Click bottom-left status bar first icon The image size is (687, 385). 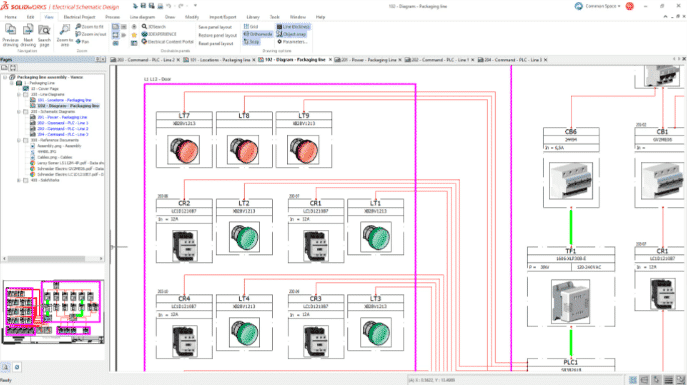pyautogui.click(x=6, y=367)
